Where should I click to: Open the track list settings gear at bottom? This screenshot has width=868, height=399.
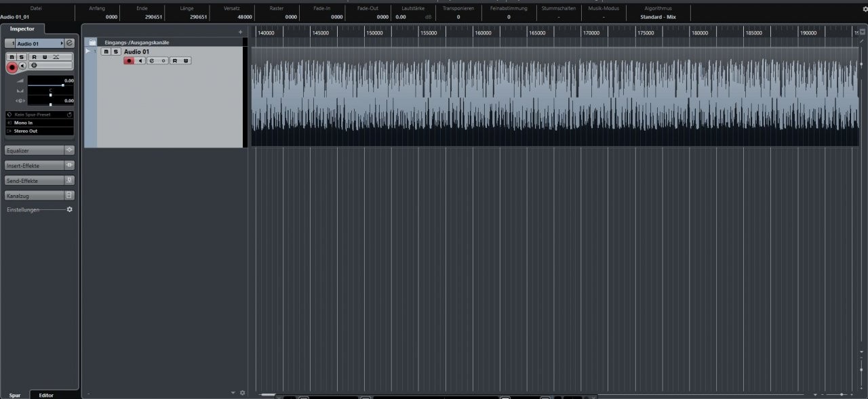[242, 393]
